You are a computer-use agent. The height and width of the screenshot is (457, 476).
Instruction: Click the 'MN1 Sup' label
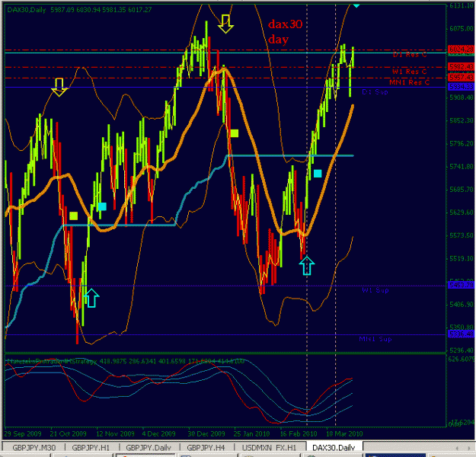click(375, 339)
